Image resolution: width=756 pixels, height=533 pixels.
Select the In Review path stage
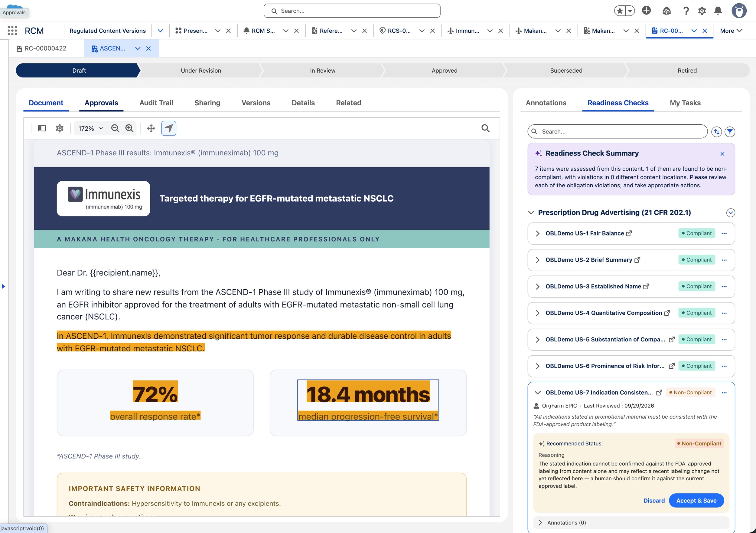[323, 71]
